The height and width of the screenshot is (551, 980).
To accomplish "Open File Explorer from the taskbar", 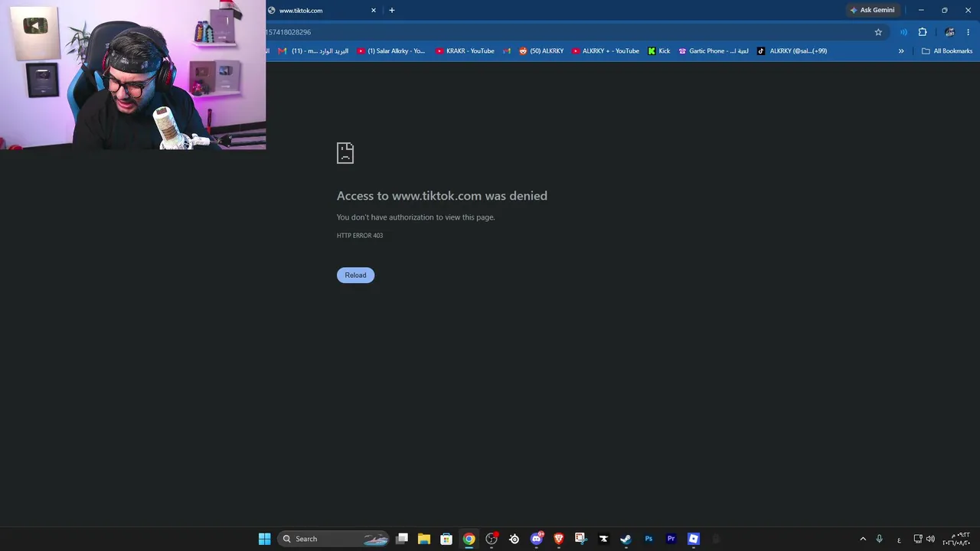I will (x=424, y=539).
